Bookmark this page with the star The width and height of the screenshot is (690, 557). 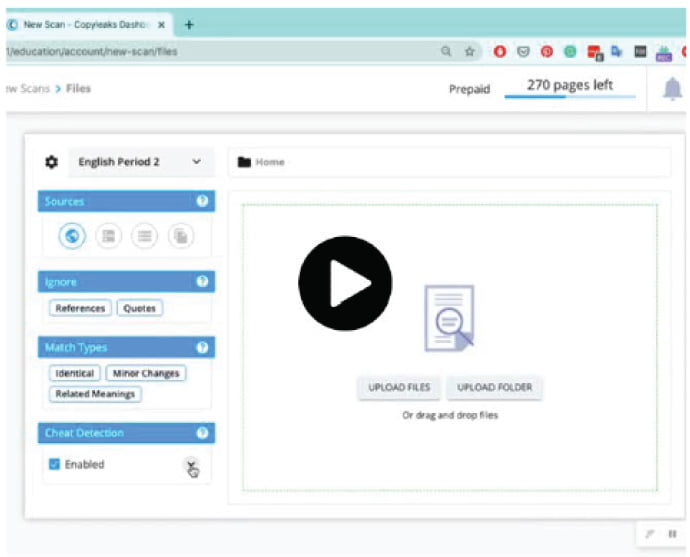(470, 51)
